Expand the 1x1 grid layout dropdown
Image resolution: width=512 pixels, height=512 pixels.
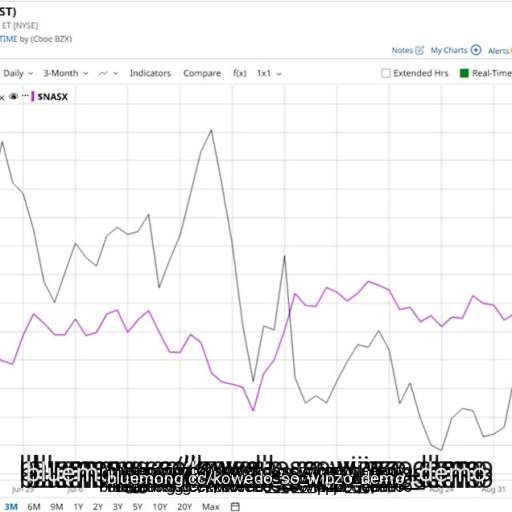point(269,73)
